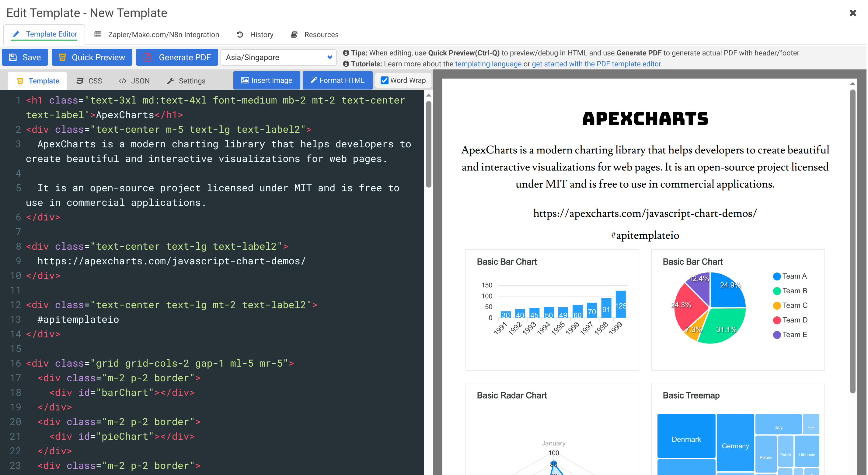This screenshot has width=868, height=475.
Task: Click the Save disk icon
Action: (x=13, y=57)
